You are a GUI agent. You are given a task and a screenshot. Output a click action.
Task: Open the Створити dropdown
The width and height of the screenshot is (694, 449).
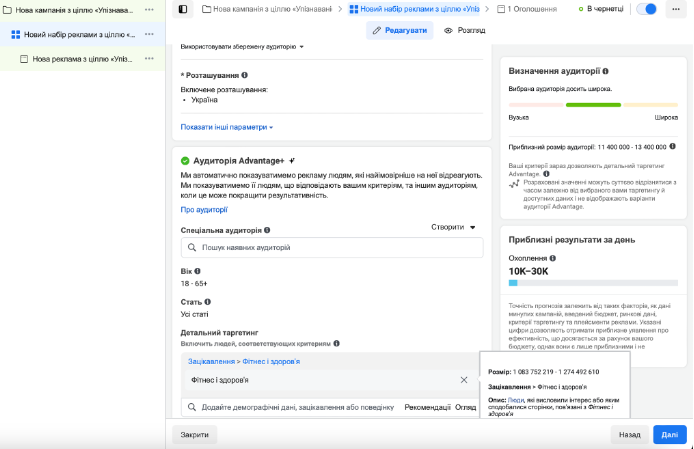point(453,228)
